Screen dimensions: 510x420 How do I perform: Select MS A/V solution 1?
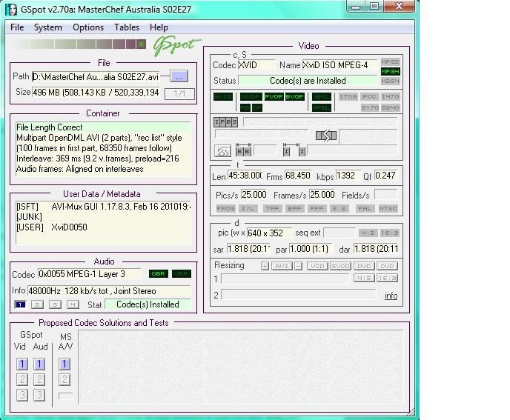point(64,364)
